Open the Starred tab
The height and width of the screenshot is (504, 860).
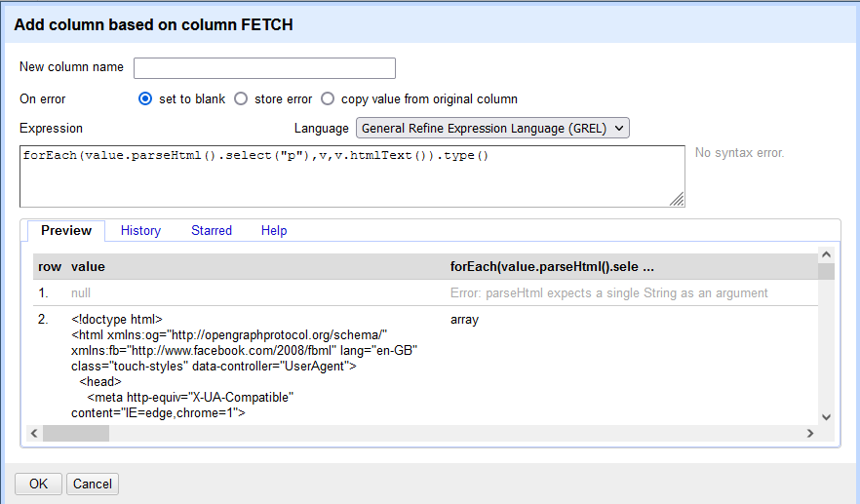coord(212,230)
